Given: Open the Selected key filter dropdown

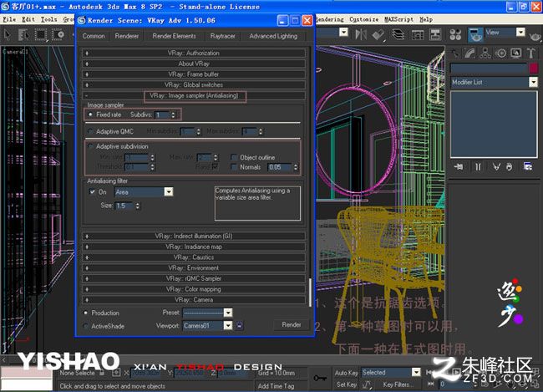Looking at the screenshot, I should 416,372.
